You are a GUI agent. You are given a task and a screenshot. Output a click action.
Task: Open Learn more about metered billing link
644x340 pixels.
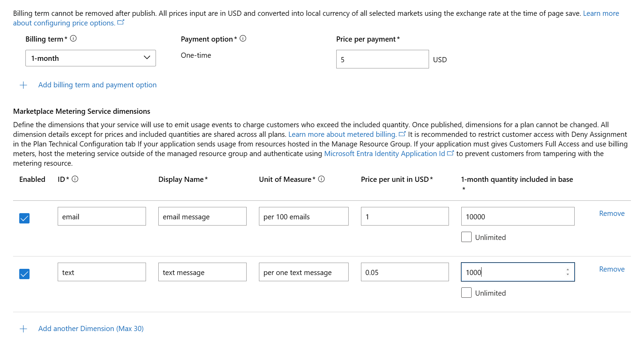[x=342, y=134]
